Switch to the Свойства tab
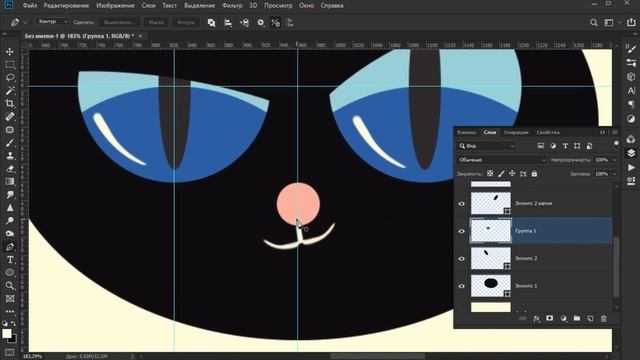This screenshot has height=360, width=640. (x=548, y=132)
